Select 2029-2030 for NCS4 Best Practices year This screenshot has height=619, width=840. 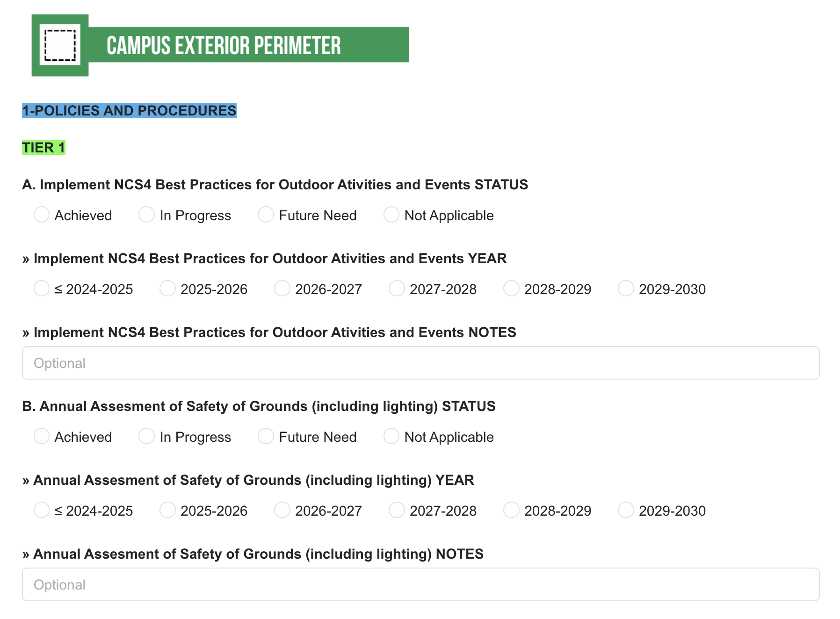[626, 289]
